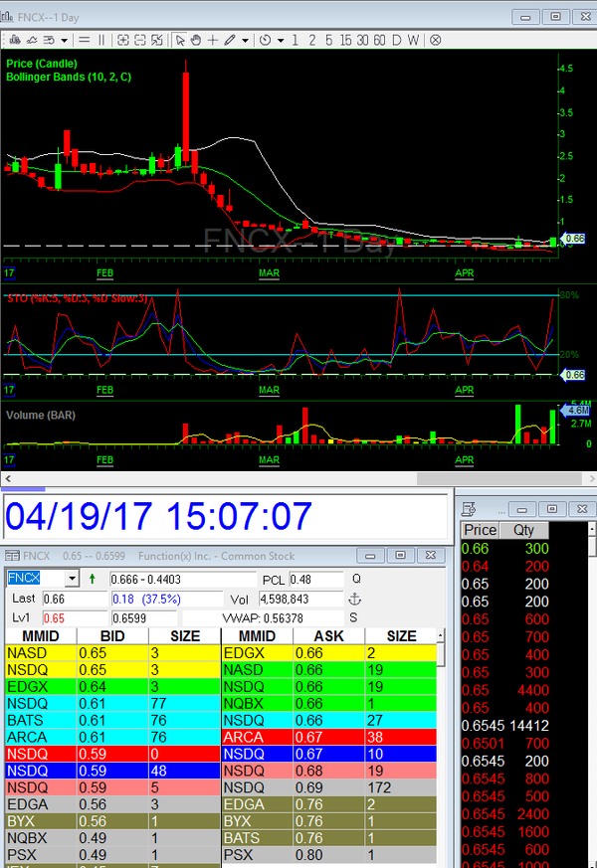Click the BID column header
This screenshot has height=868, width=597.
point(111,635)
